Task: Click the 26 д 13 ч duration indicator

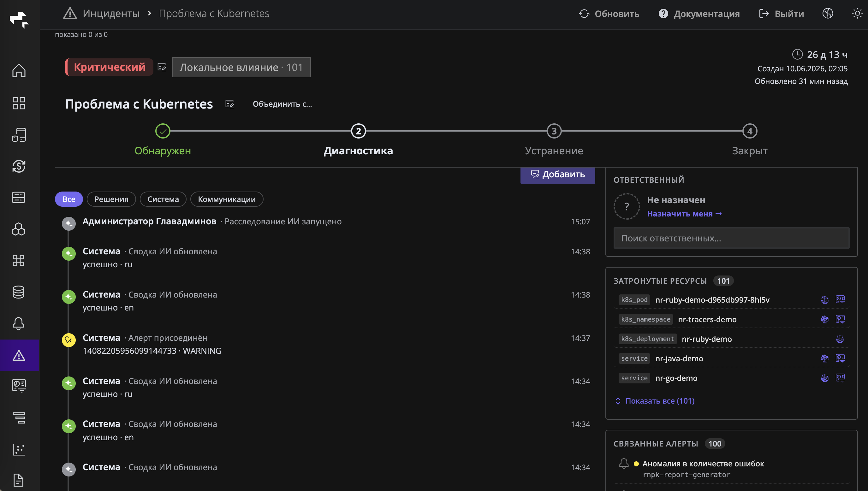Action: (x=819, y=54)
